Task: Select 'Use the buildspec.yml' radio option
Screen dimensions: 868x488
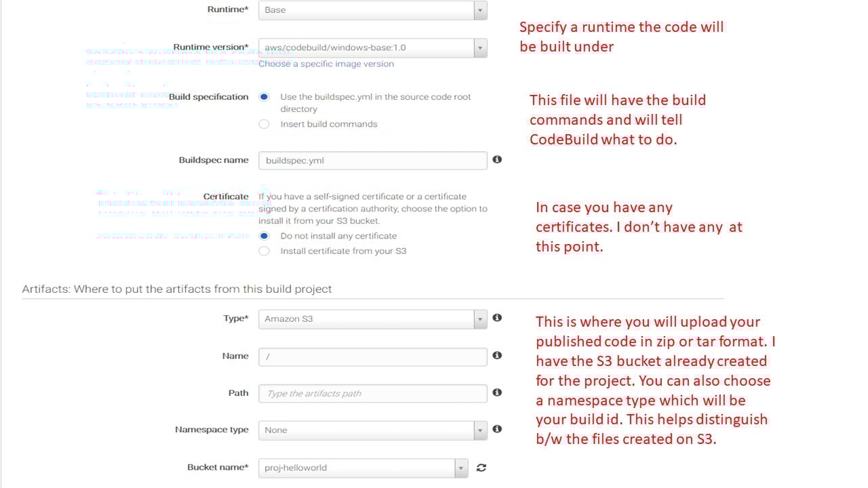Action: tap(264, 97)
